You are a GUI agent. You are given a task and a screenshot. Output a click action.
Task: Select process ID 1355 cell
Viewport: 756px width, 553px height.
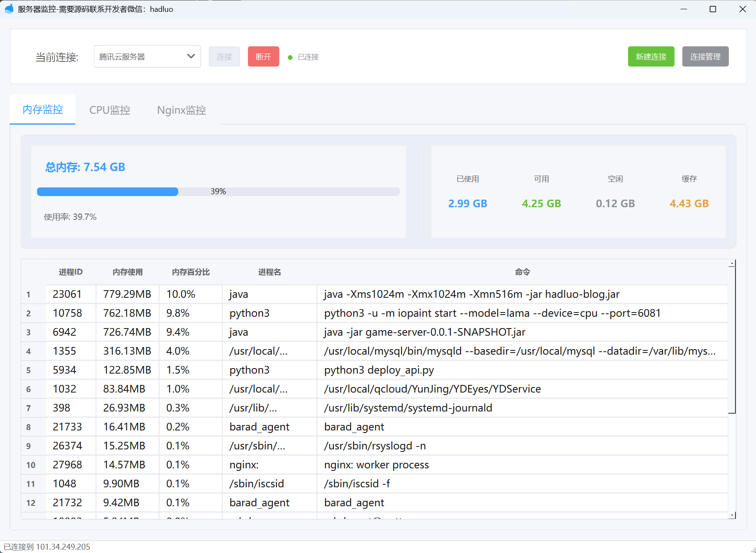[x=71, y=351]
